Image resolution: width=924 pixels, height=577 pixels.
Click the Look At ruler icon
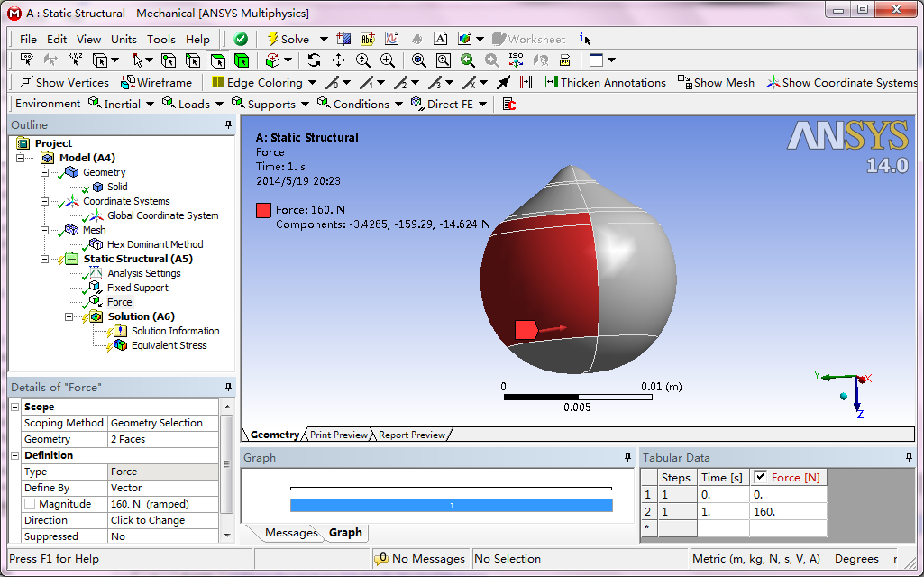click(564, 60)
